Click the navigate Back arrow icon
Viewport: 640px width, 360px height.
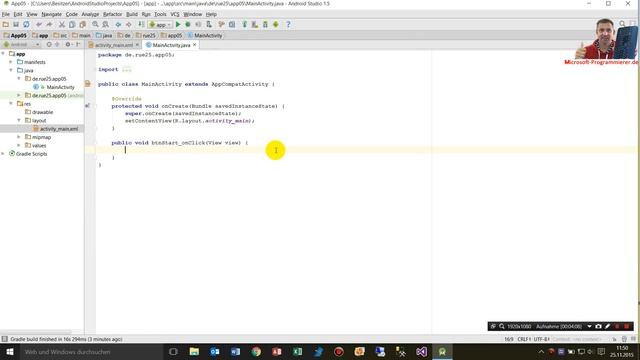(118, 24)
